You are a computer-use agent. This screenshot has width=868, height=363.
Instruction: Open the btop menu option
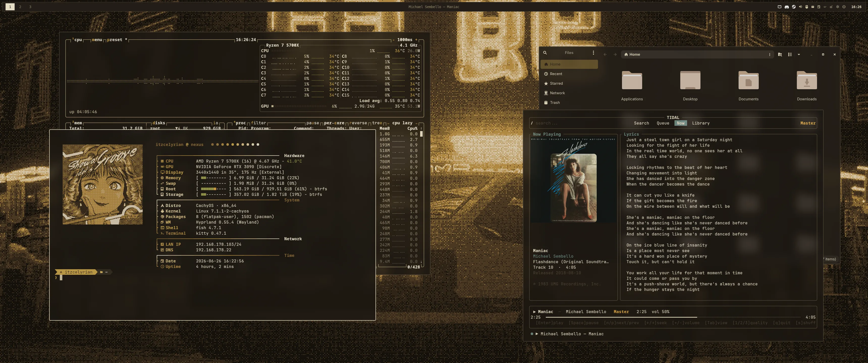[97, 40]
